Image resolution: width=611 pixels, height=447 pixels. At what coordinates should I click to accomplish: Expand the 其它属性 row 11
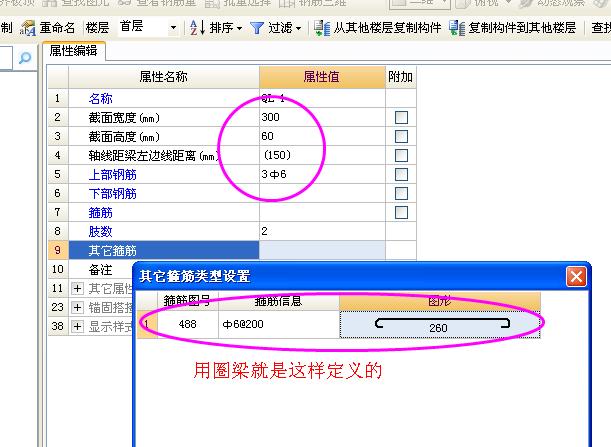click(x=77, y=288)
